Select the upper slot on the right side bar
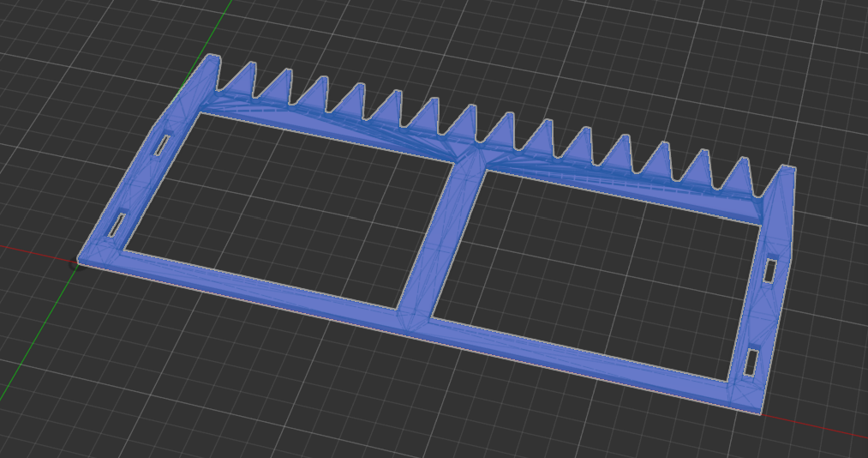The height and width of the screenshot is (458, 868). coord(769,271)
